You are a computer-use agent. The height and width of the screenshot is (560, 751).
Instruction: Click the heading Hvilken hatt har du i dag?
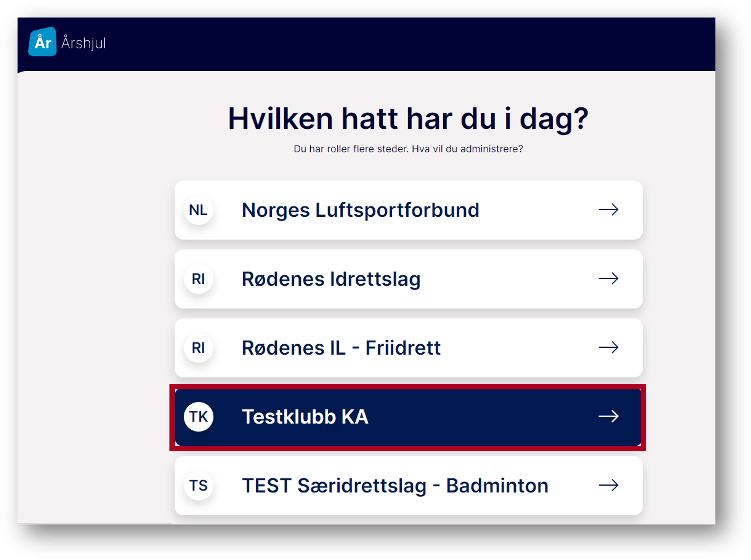408,119
